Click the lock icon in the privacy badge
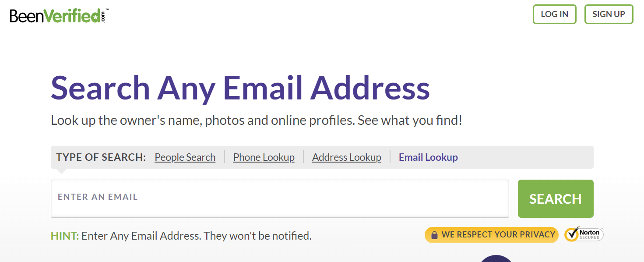644x262 pixels. (434, 235)
